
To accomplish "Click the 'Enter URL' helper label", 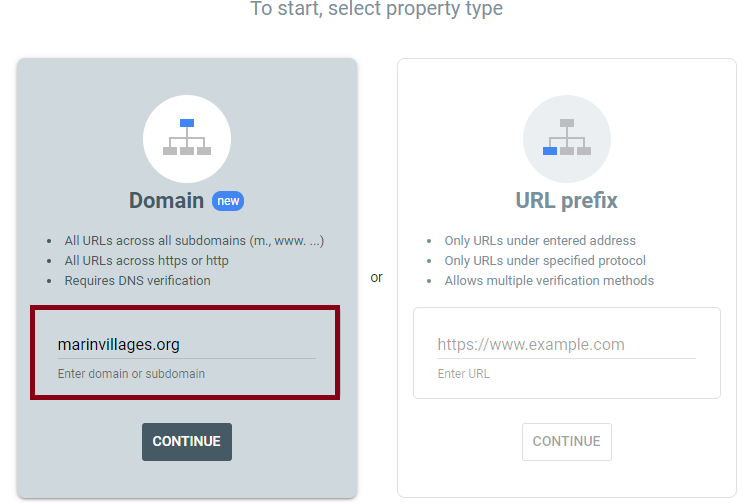I will pos(464,374).
